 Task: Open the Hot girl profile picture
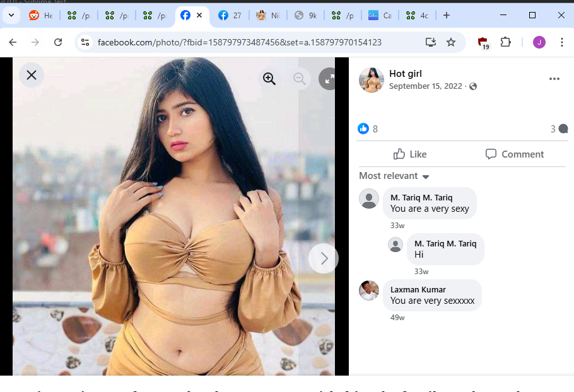[371, 79]
